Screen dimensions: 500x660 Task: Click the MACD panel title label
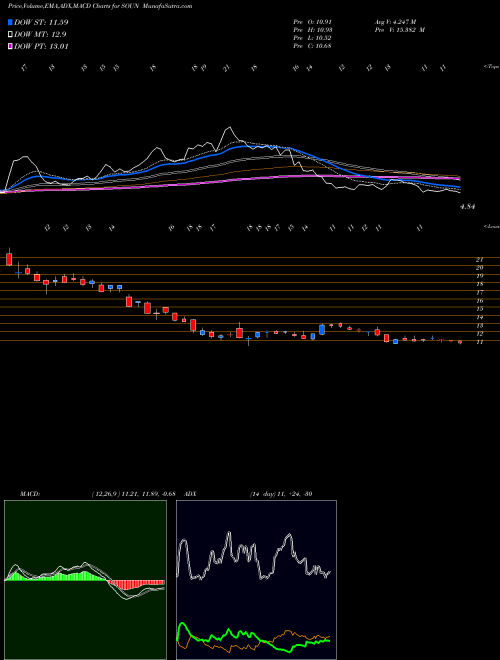(30, 494)
